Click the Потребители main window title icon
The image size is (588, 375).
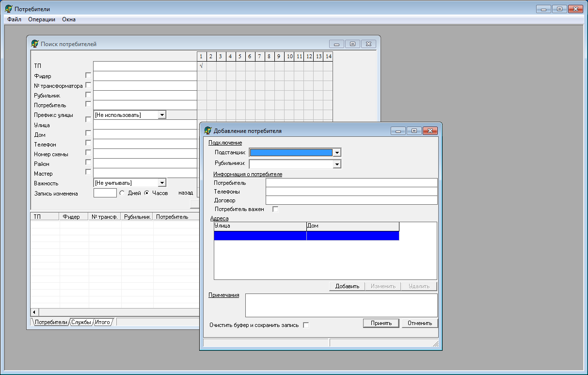coord(8,9)
